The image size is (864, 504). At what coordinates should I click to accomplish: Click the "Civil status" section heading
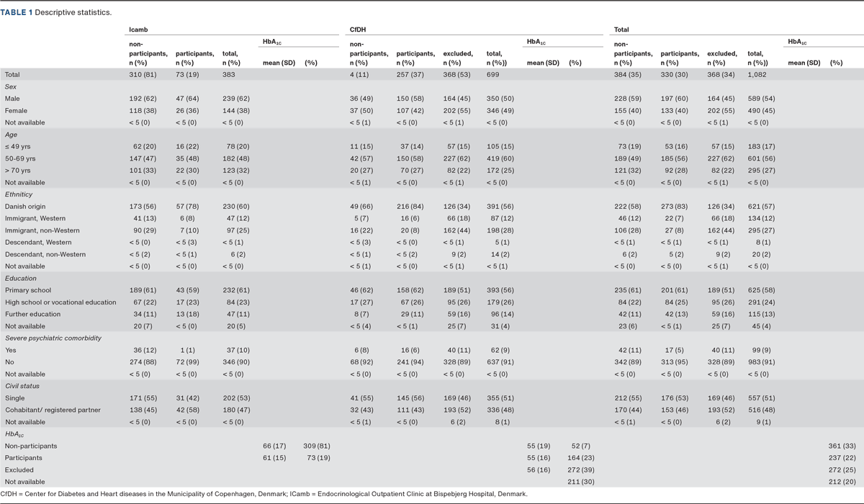(23, 386)
